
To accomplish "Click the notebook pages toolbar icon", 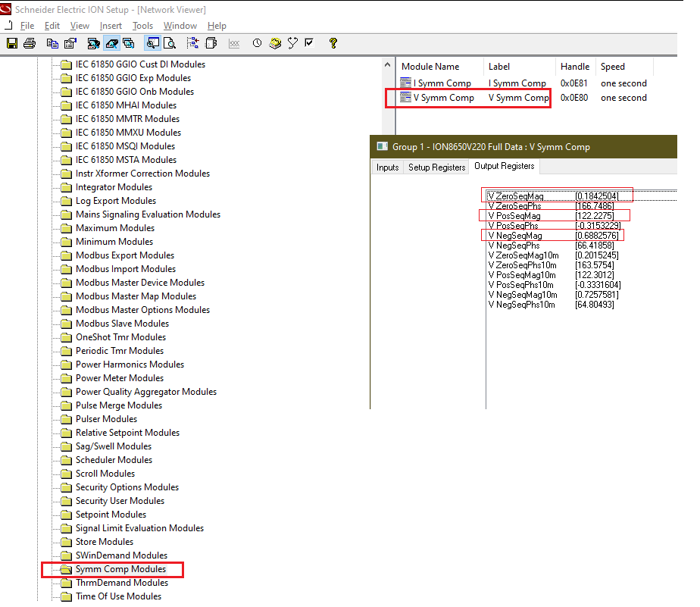I will tap(211, 43).
